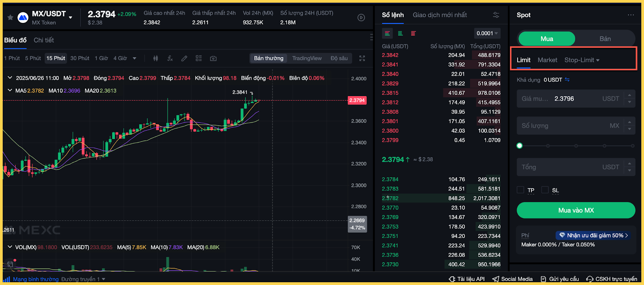
Task: Open Gửi yêu cầu request form
Action: click(559, 279)
